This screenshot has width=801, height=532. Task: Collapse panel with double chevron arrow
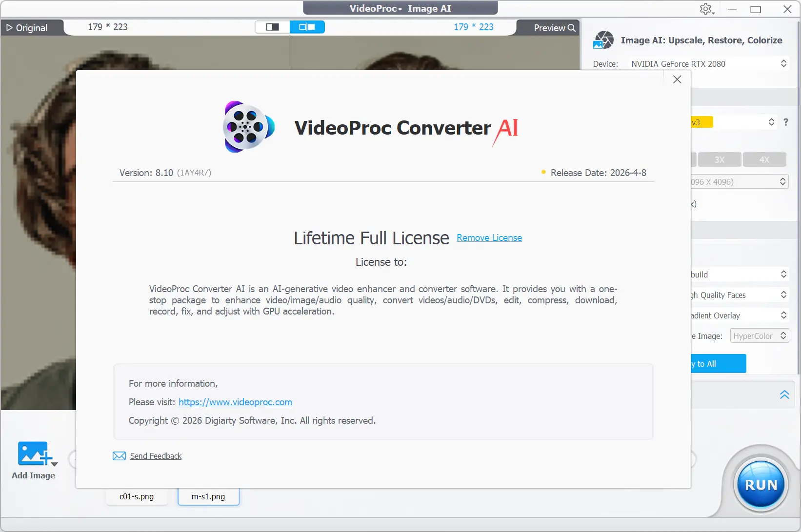784,394
